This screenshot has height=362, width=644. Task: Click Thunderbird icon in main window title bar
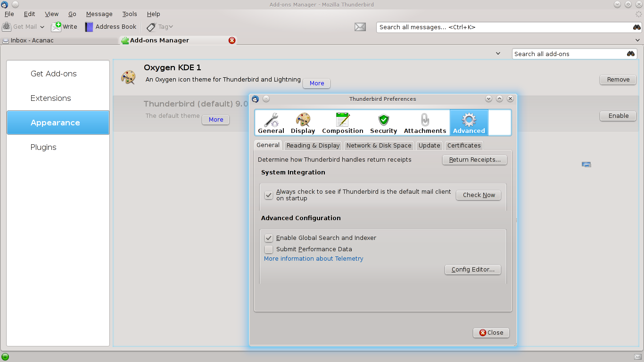coord(4,4)
